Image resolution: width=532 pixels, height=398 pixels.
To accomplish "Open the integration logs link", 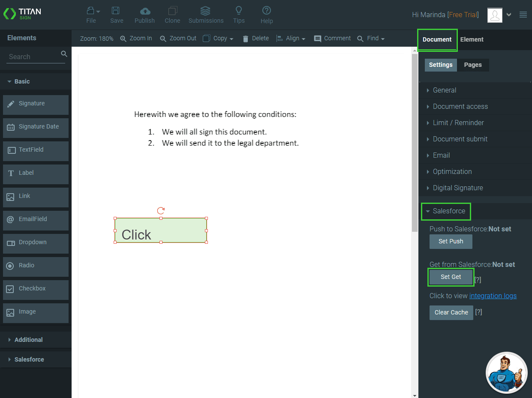I will [x=493, y=296].
